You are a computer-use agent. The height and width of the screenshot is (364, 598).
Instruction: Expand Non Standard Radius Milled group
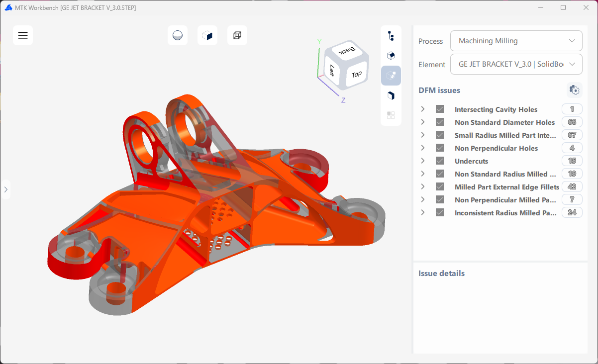pyautogui.click(x=423, y=174)
